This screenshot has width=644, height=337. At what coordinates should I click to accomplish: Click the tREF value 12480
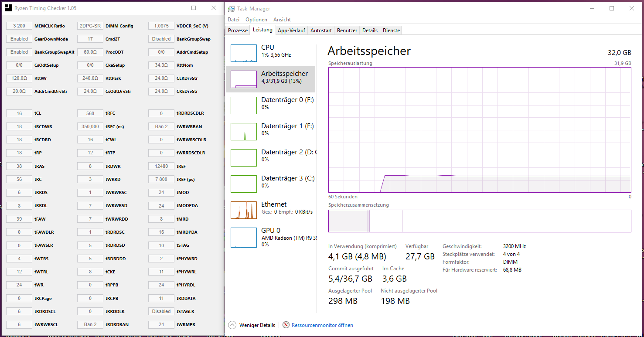(x=161, y=166)
